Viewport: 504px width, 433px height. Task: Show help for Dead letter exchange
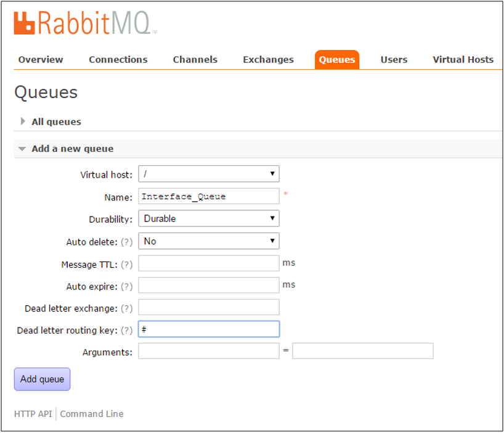click(x=127, y=308)
